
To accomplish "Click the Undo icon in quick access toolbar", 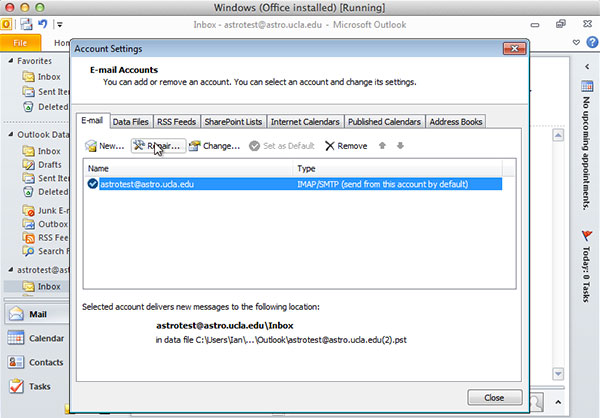I will tap(42, 24).
